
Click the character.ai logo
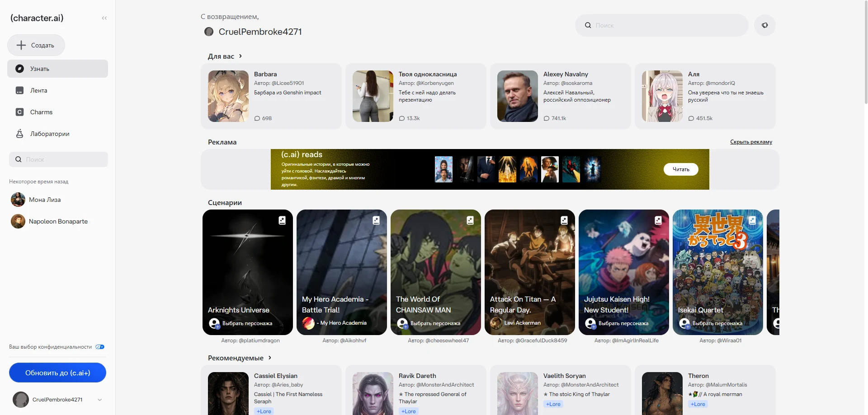pos(37,18)
